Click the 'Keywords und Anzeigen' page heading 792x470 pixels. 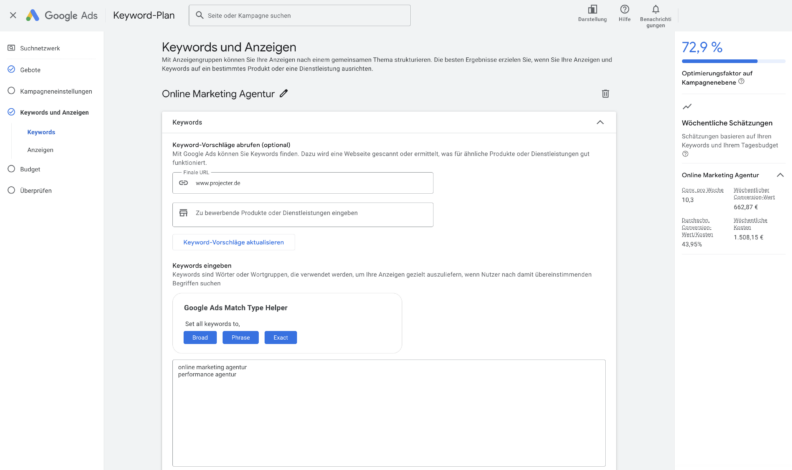click(x=229, y=47)
